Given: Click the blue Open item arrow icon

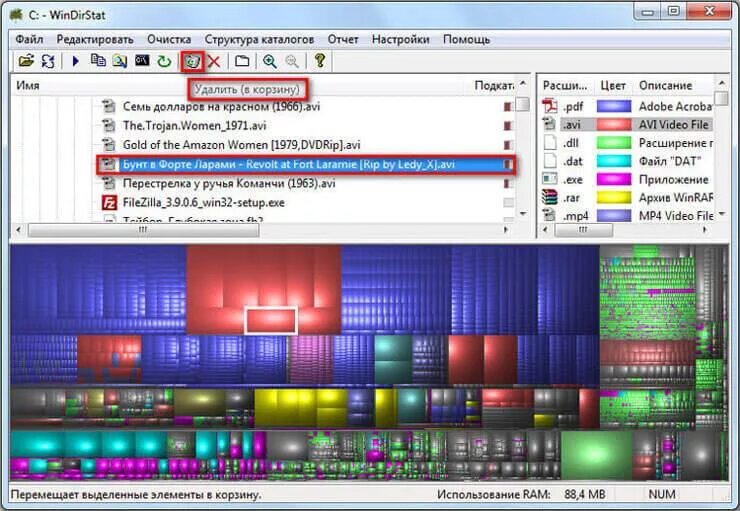Looking at the screenshot, I should (x=76, y=61).
